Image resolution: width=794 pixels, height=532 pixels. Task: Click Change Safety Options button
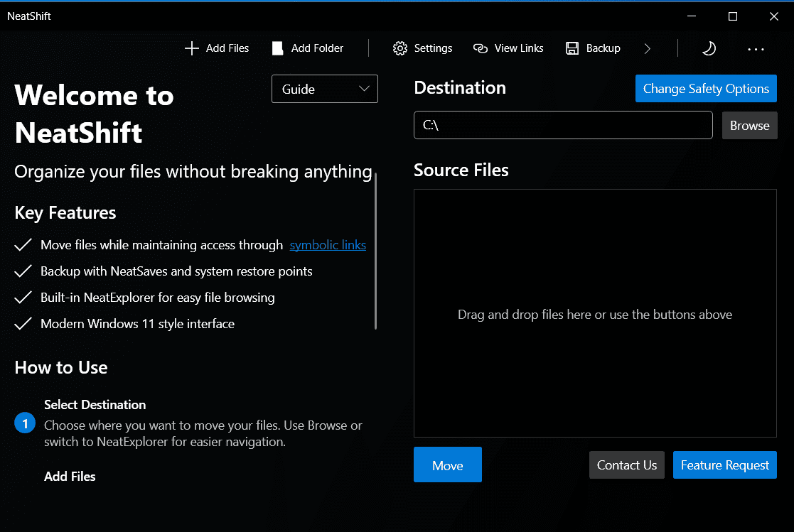pyautogui.click(x=706, y=89)
